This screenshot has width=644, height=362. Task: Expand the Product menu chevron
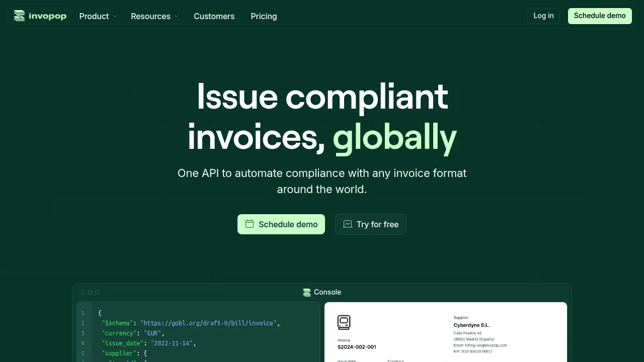tap(115, 16)
